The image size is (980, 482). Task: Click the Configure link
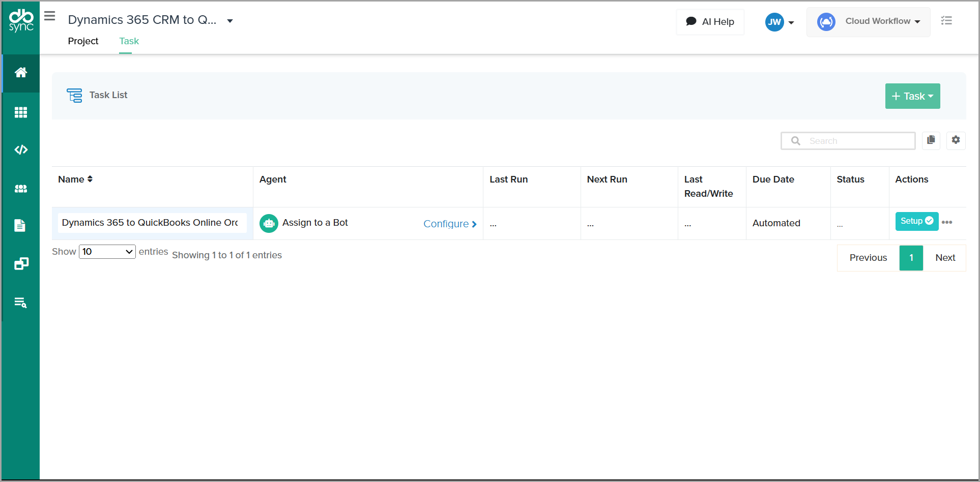pyautogui.click(x=449, y=224)
